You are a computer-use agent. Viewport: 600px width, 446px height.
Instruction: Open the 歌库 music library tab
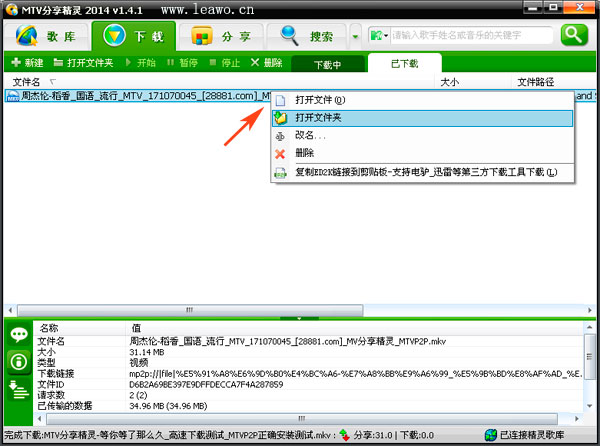[x=47, y=36]
